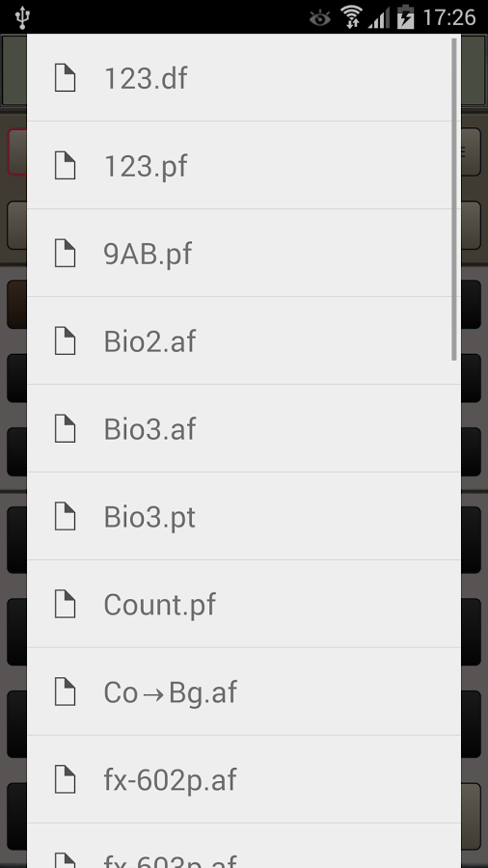
Task: Select the document icon for 9AB.pf
Action: click(65, 253)
